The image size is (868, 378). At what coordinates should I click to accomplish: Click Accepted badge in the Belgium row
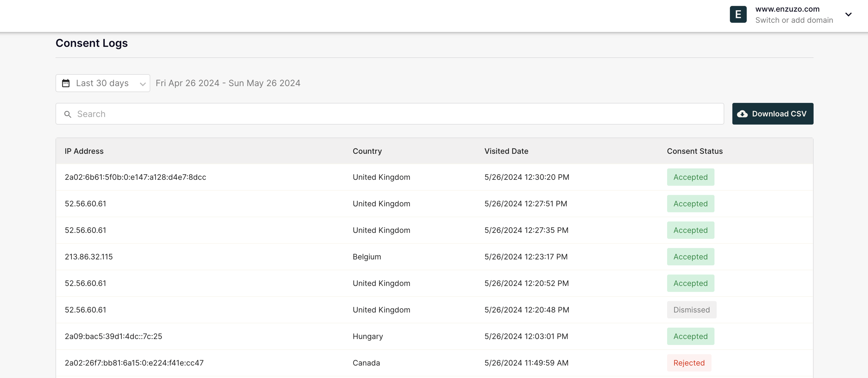coord(690,256)
